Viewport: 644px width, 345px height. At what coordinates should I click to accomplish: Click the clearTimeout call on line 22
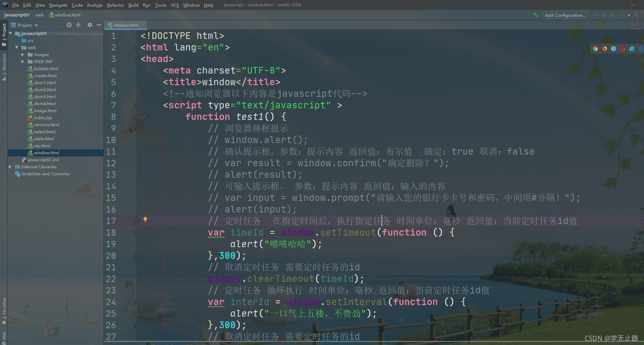[280, 279]
